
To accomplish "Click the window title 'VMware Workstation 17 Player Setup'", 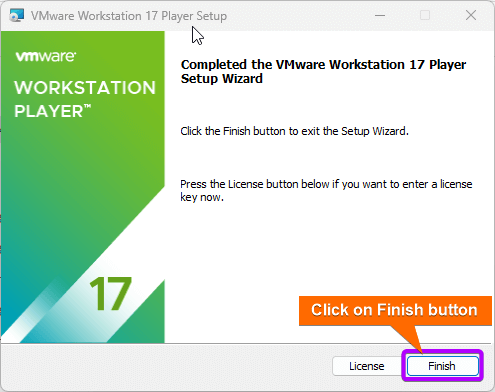I will pos(129,16).
